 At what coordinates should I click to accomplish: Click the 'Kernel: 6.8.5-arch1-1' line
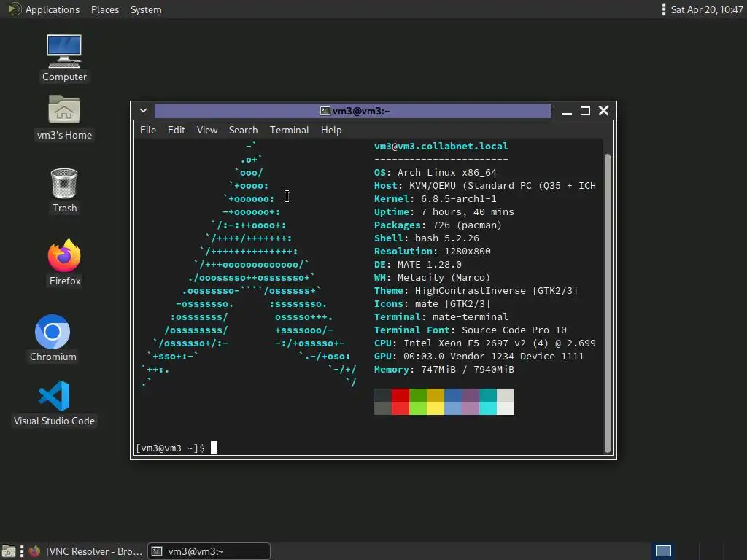point(435,198)
